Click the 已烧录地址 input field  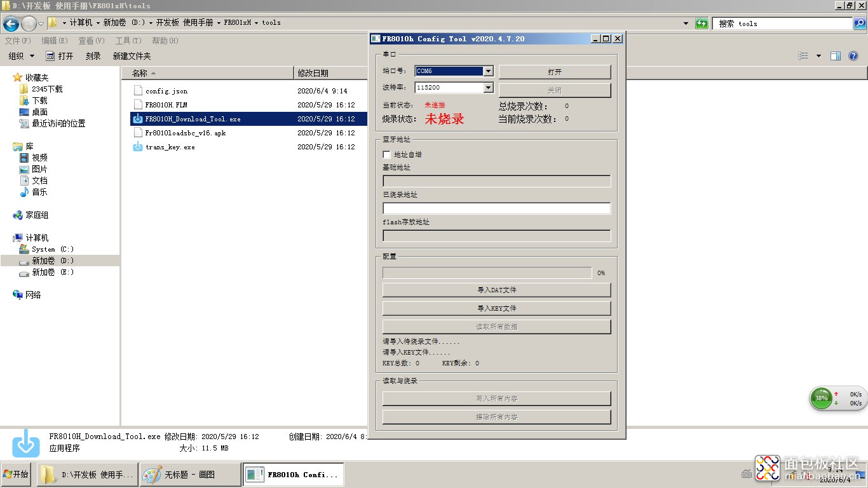pyautogui.click(x=496, y=208)
